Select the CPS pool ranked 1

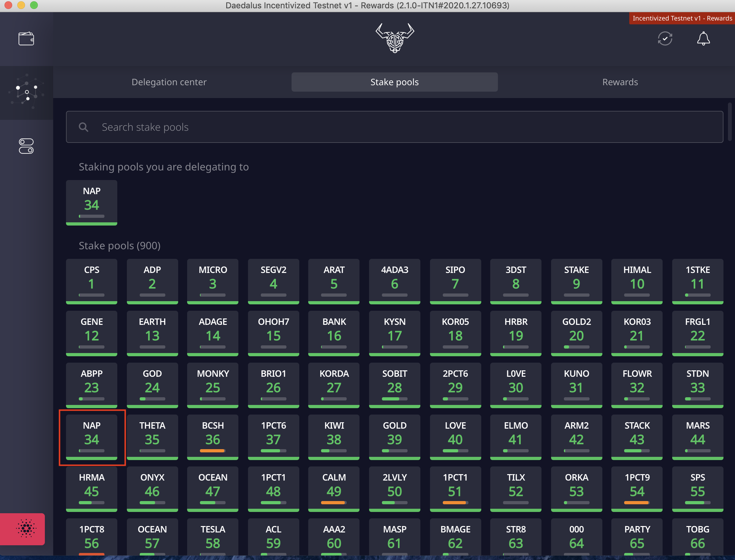(x=91, y=281)
